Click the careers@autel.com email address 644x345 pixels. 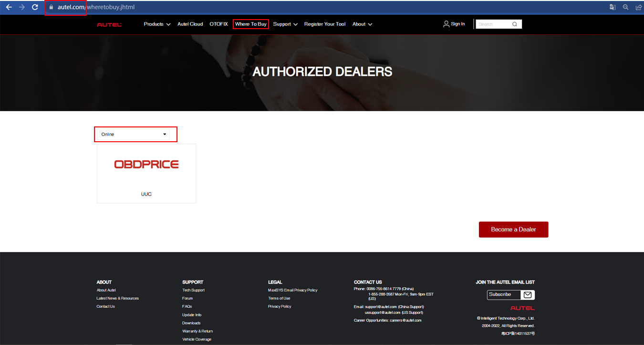coord(405,320)
